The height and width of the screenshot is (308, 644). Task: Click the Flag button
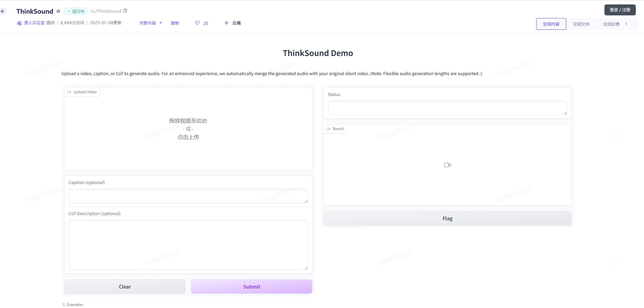pos(447,218)
